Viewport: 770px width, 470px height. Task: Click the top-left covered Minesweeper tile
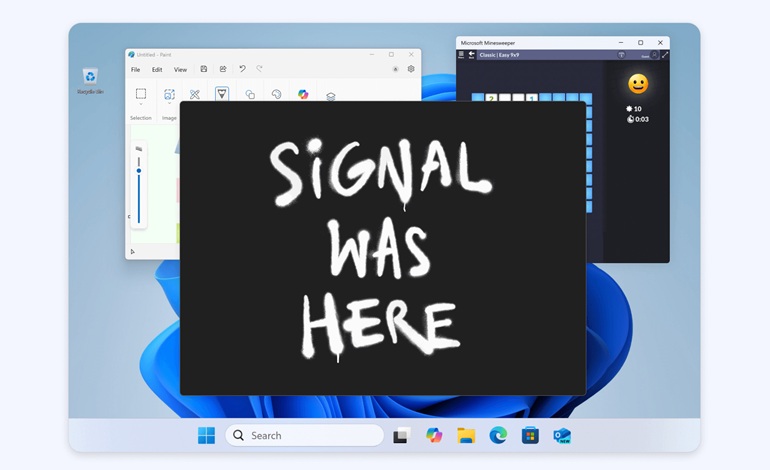[478, 97]
